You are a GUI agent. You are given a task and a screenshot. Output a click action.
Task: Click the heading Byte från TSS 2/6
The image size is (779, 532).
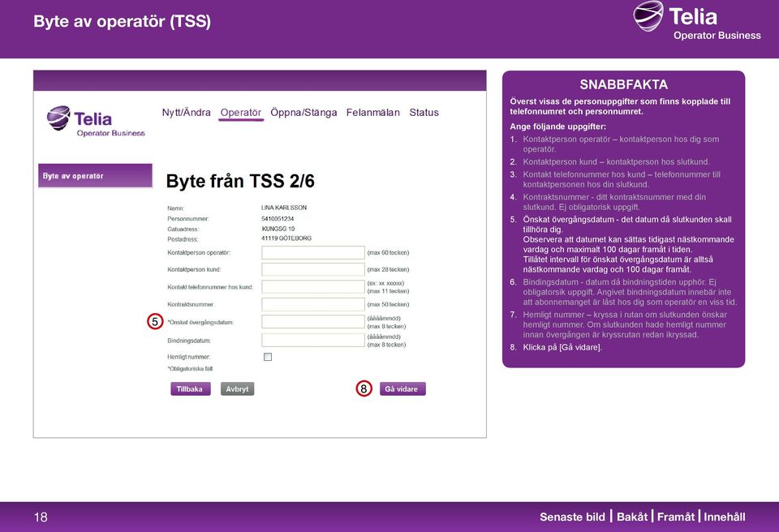point(240,182)
